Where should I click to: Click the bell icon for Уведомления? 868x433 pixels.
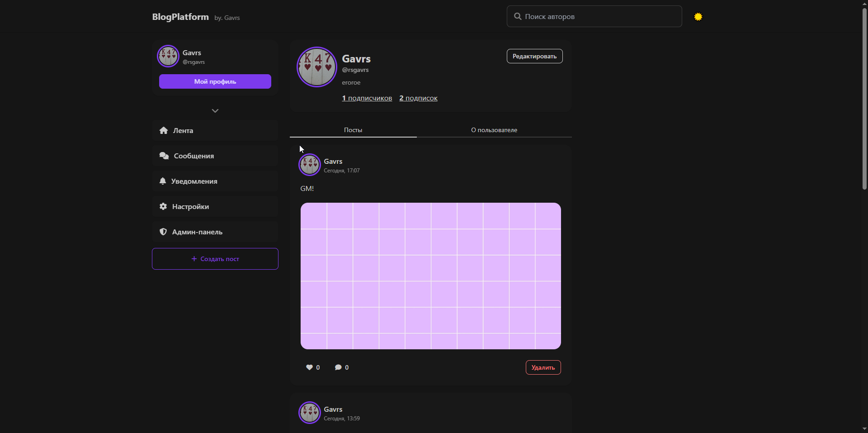(163, 181)
